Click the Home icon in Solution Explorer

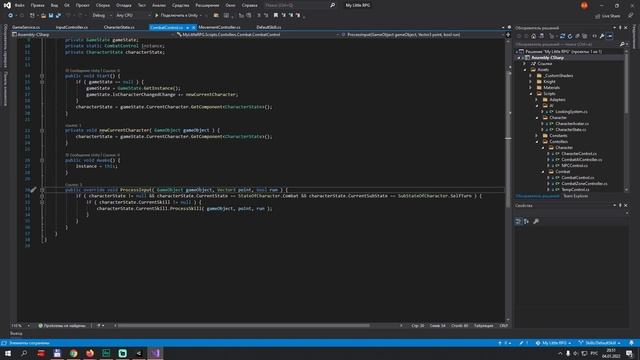pyautogui.click(x=533, y=36)
